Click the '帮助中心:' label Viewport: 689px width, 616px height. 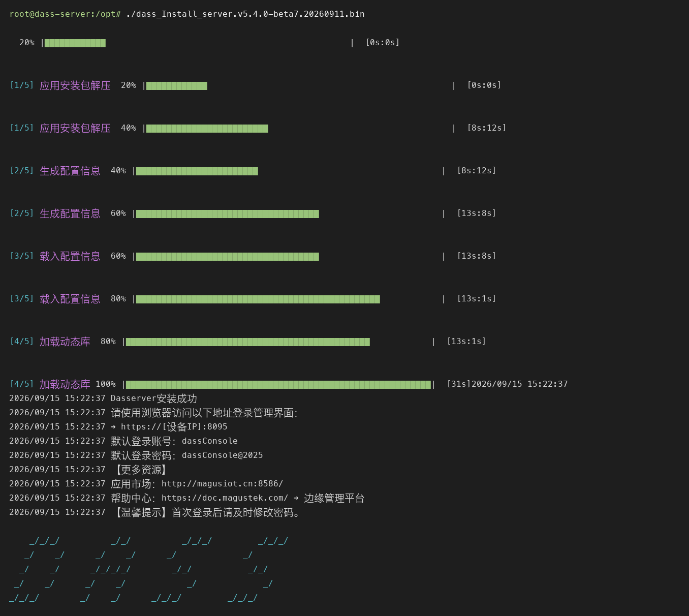134,498
